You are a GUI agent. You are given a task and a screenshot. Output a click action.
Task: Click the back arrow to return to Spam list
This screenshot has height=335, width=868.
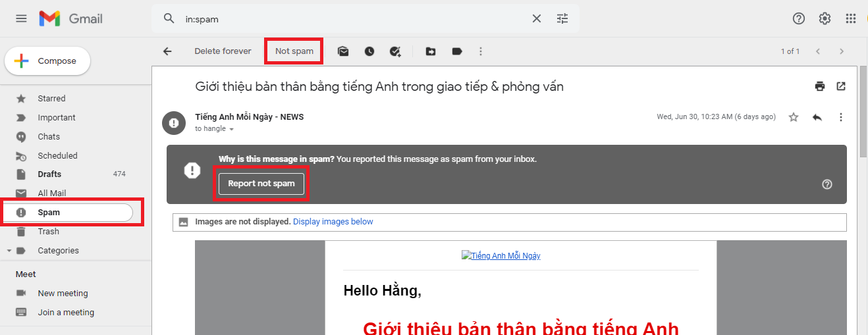coord(167,51)
